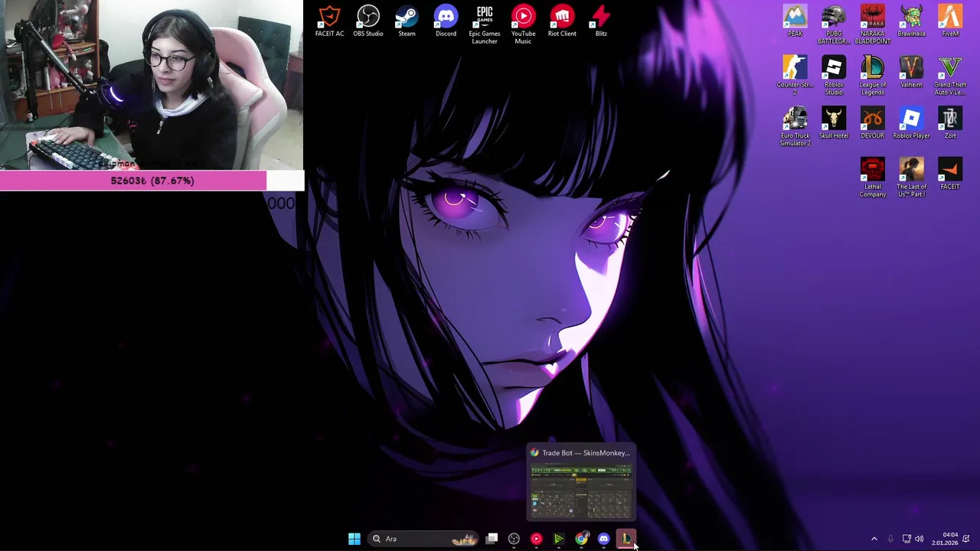Click the microphone icon in system tray
The image size is (980, 551).
890,539
